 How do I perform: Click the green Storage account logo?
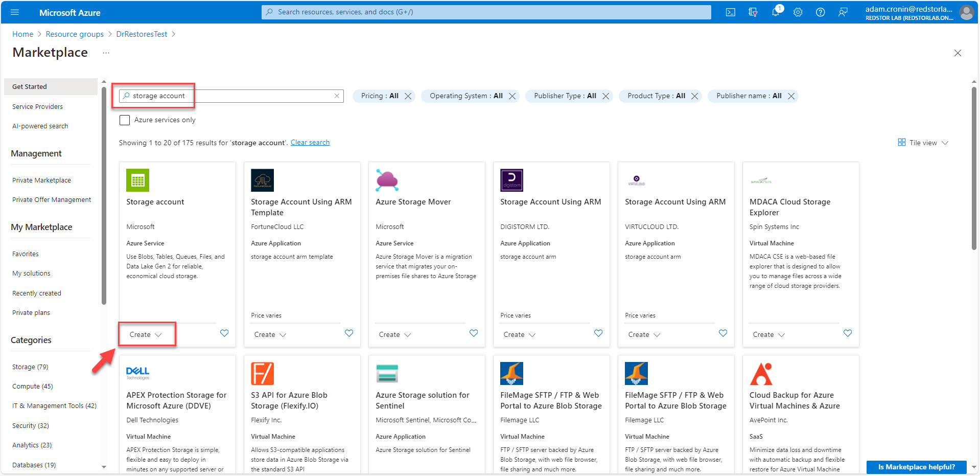(137, 180)
